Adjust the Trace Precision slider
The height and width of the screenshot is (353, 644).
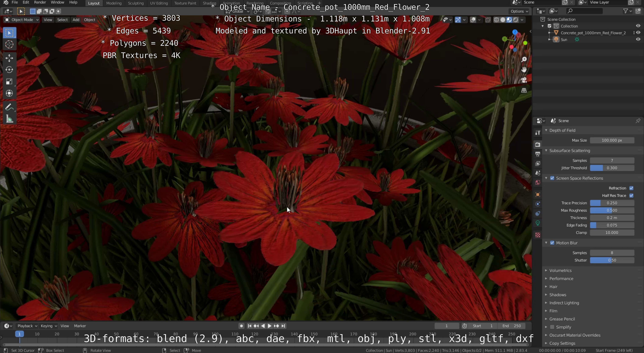pos(612,203)
